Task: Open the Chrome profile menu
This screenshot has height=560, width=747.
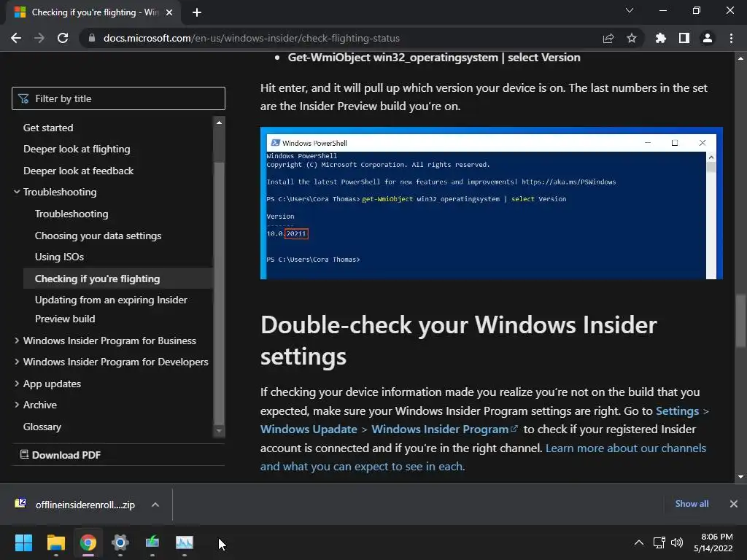Action: pos(708,38)
